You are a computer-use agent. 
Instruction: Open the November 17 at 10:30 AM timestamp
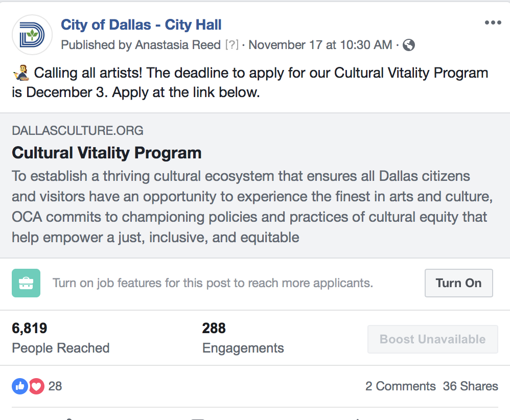[x=320, y=45]
